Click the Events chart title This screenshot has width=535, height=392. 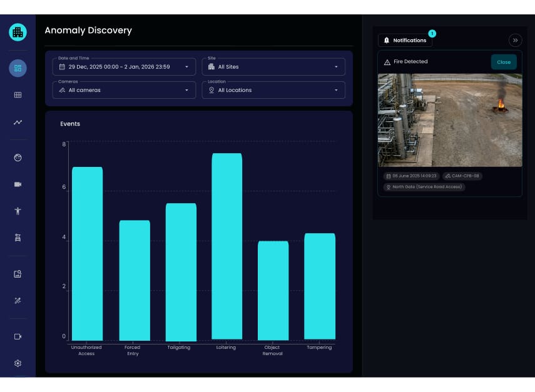70,124
